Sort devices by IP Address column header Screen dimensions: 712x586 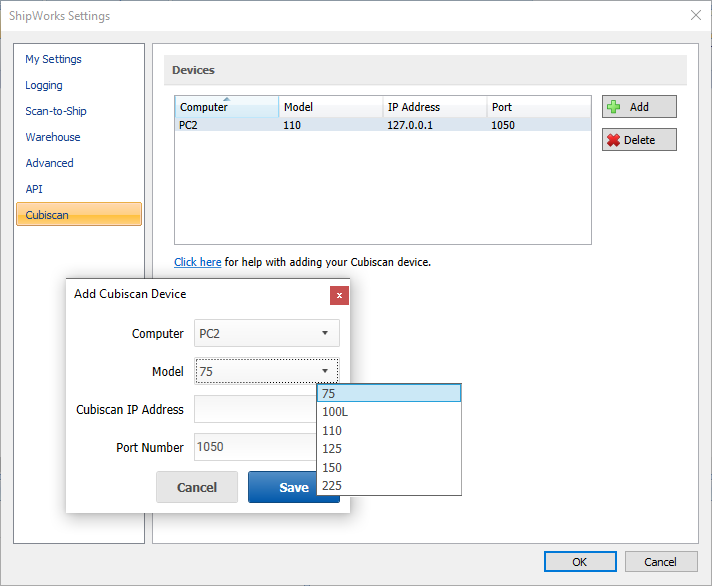(435, 107)
